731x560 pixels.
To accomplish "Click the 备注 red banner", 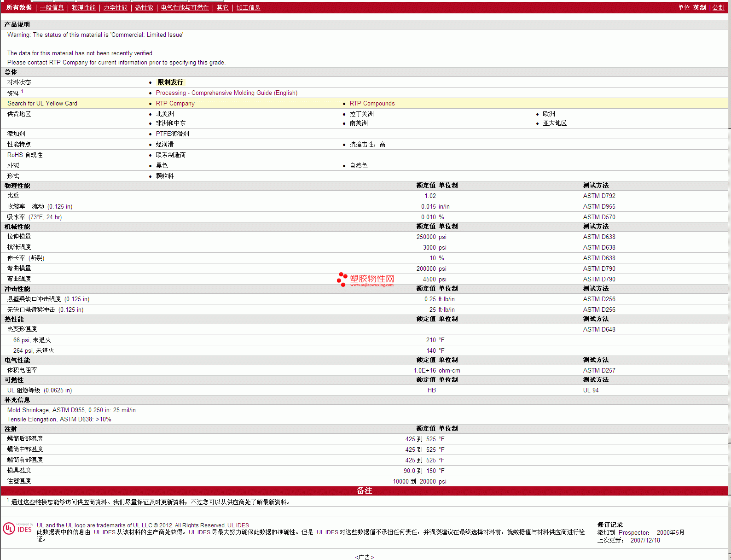I will (364, 491).
